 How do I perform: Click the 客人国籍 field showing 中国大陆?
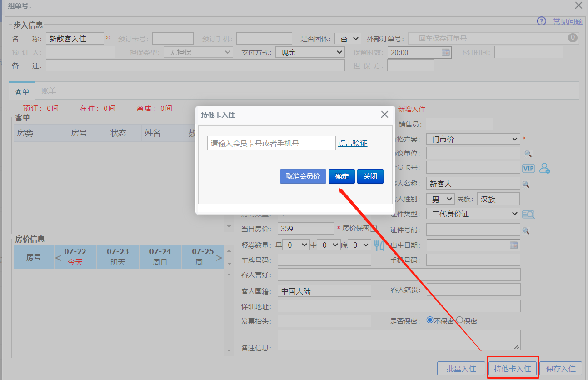[x=324, y=291]
